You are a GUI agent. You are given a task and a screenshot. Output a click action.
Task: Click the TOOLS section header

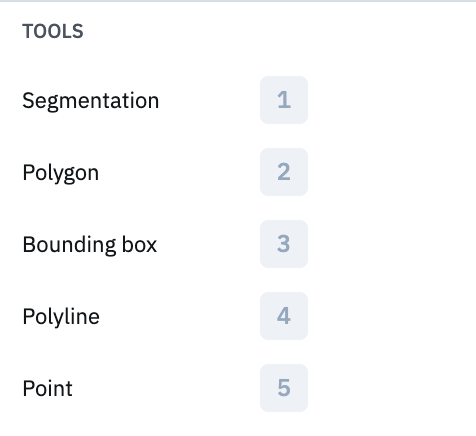[53, 31]
